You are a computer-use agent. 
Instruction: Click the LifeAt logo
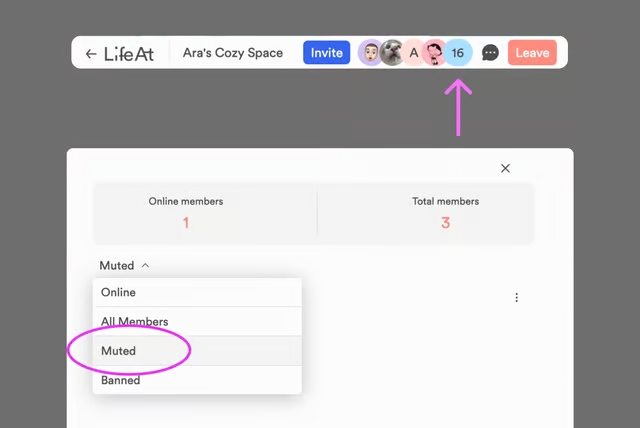(129, 53)
